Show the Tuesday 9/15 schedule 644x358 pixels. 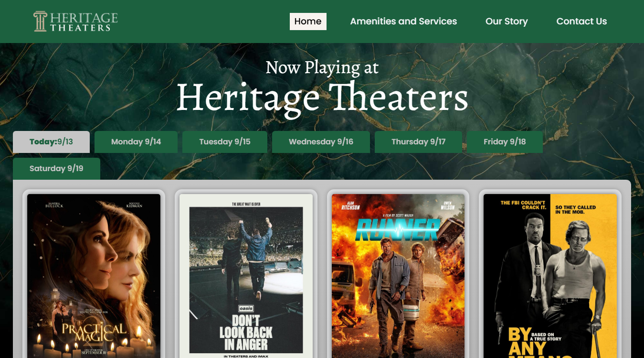225,142
